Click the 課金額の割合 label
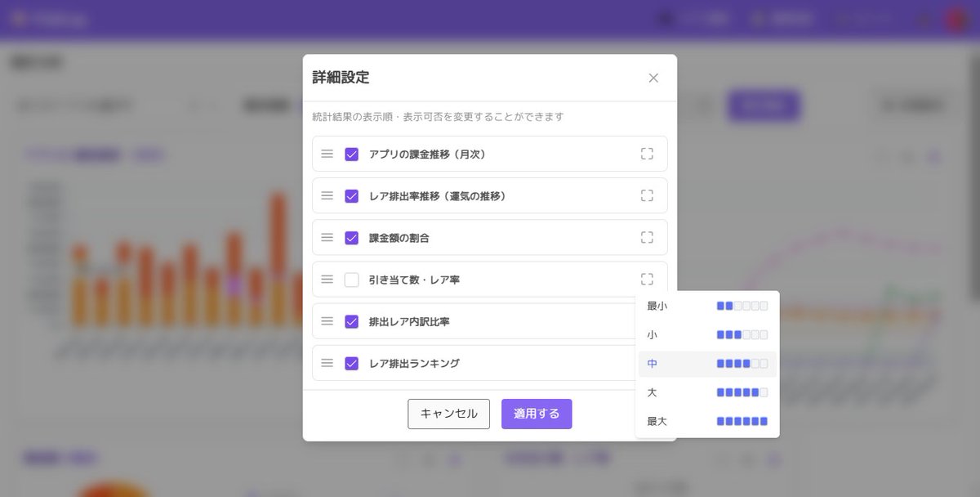This screenshot has height=497, width=980. click(x=399, y=238)
